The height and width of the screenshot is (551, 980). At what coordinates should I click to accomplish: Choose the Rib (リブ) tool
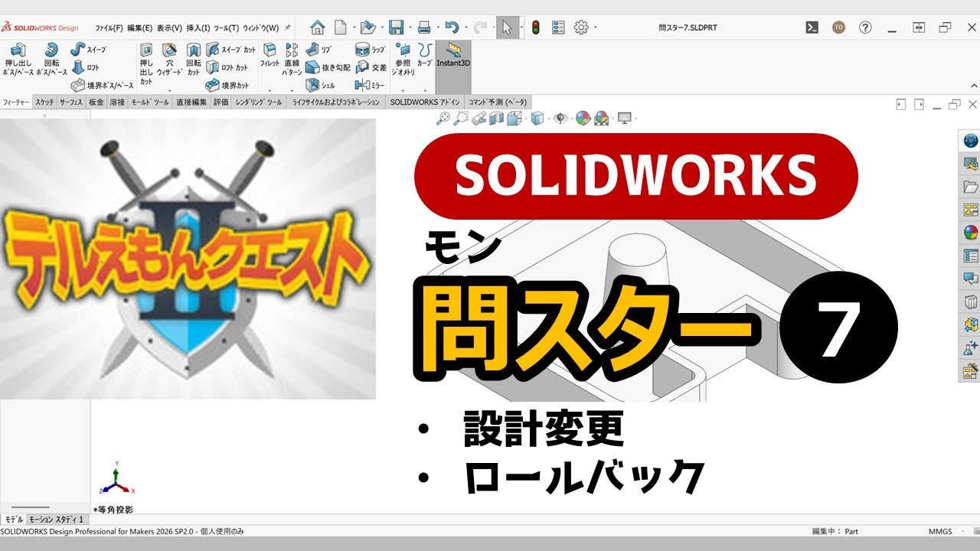click(x=319, y=49)
